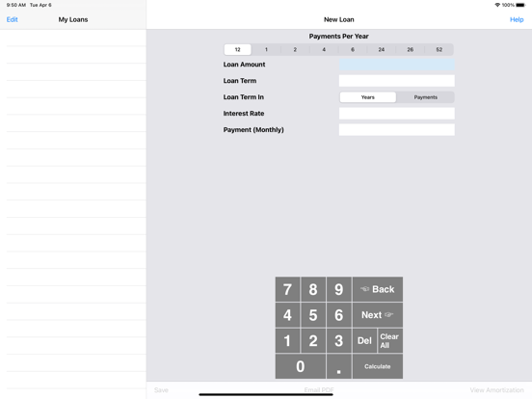Focus the Loan Amount field
The image size is (532, 399).
397,65
